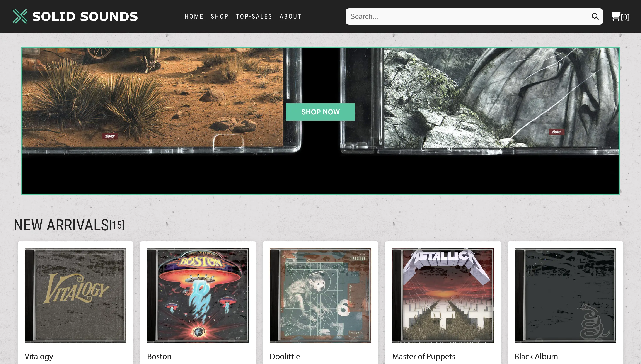The height and width of the screenshot is (364, 641).
Task: Open the SHOP section
Action: click(x=220, y=17)
